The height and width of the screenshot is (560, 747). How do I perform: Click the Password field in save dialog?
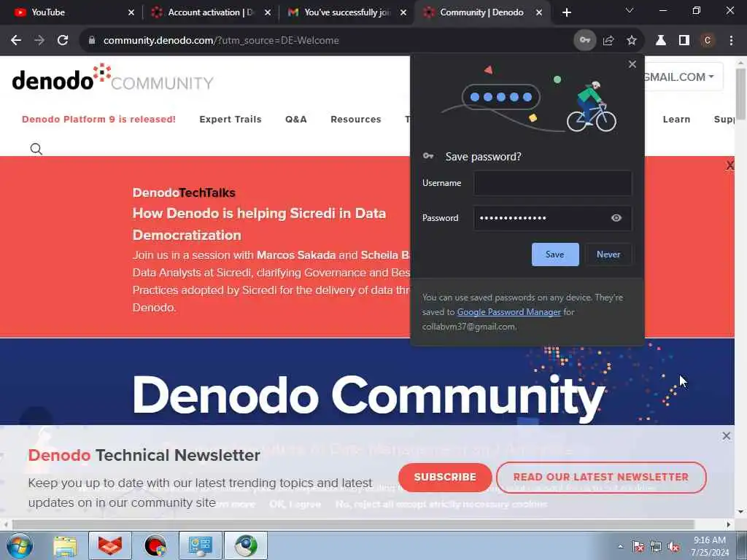pyautogui.click(x=553, y=218)
